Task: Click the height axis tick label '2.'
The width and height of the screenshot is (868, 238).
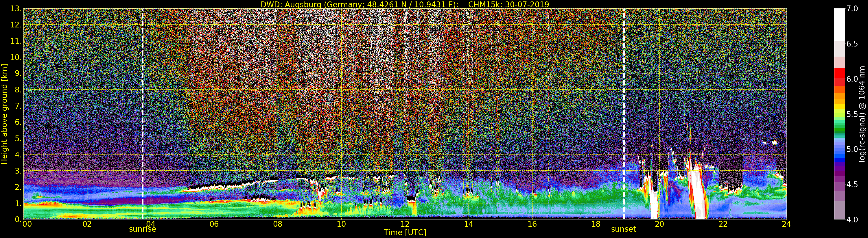Action: pyautogui.click(x=18, y=187)
